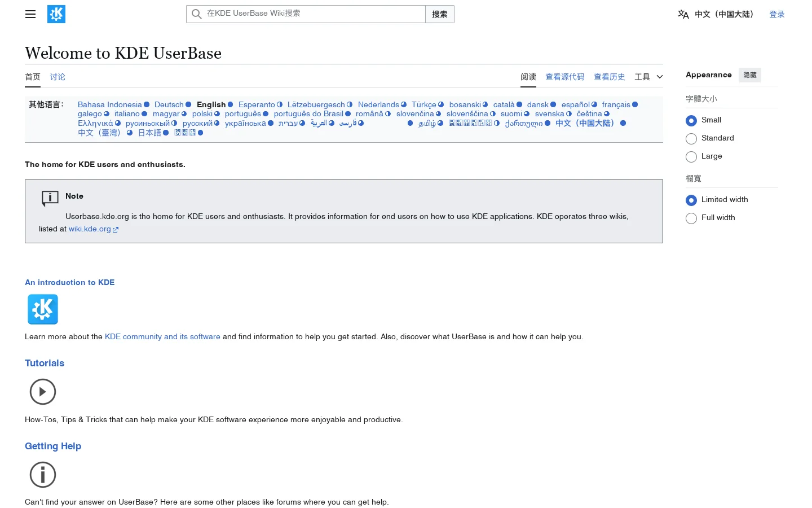Click the magnifier search icon
The image size is (812, 508).
coord(196,14)
